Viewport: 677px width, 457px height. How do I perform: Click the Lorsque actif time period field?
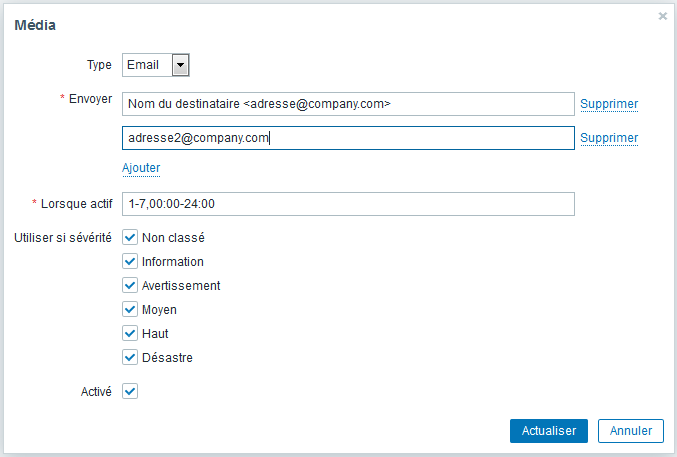point(348,204)
